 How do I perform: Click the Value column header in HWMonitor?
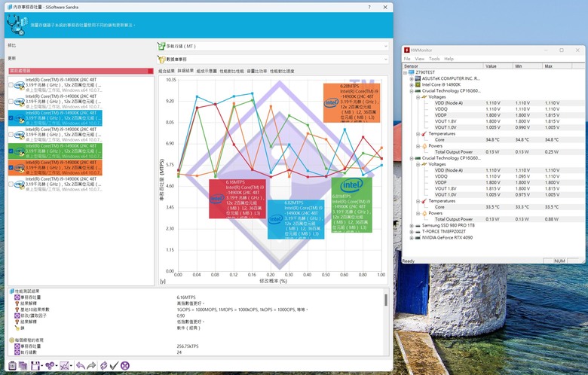[x=498, y=66]
